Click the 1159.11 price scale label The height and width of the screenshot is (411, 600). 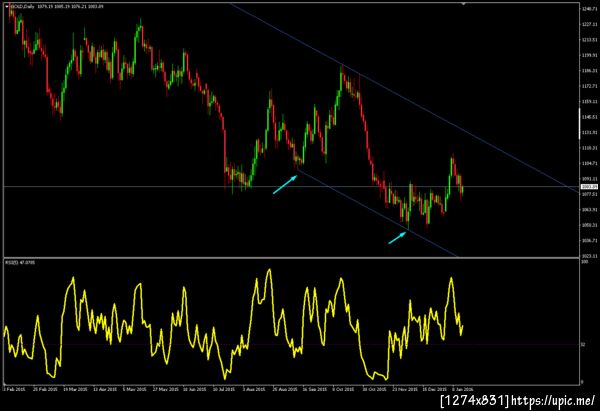point(589,101)
